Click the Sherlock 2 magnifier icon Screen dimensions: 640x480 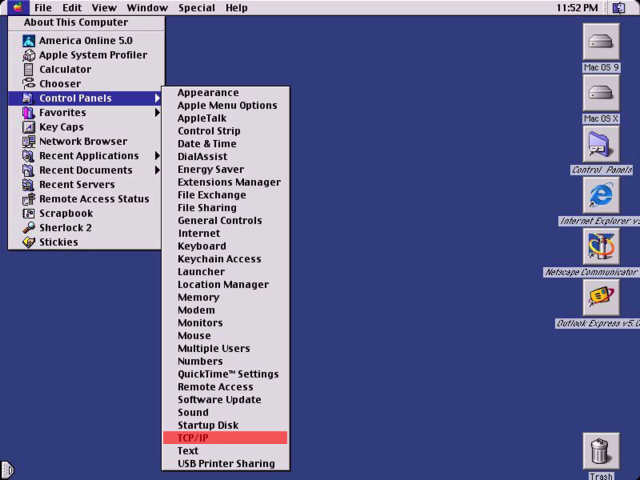tap(29, 228)
